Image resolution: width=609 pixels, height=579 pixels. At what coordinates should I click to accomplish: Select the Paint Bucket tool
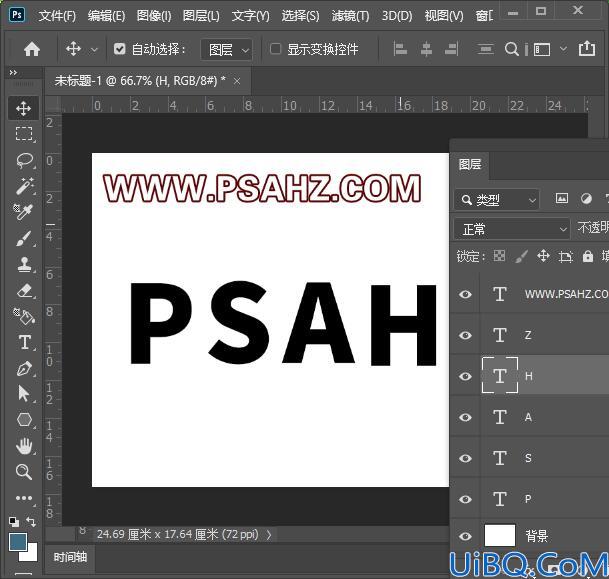(x=24, y=316)
